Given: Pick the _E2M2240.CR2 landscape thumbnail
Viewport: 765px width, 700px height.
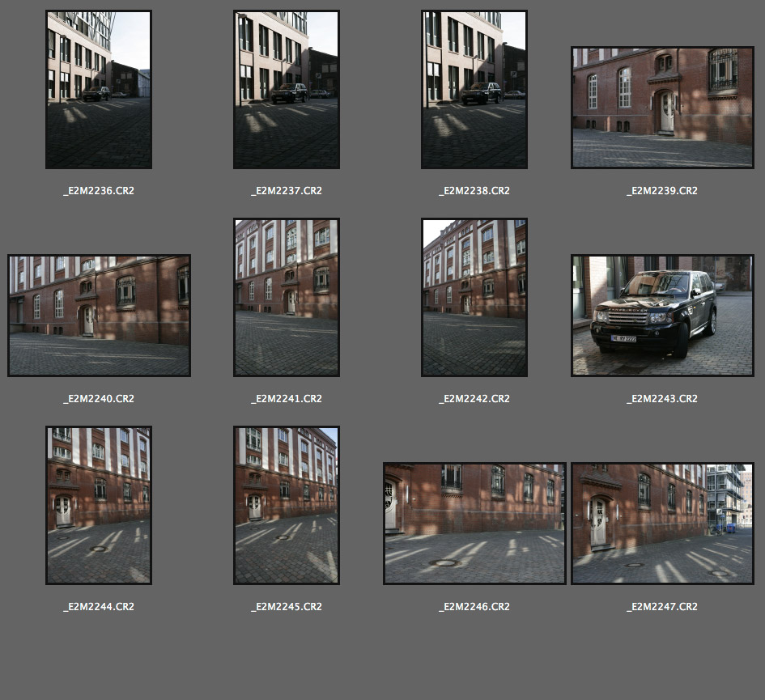Looking at the screenshot, I should 99,316.
